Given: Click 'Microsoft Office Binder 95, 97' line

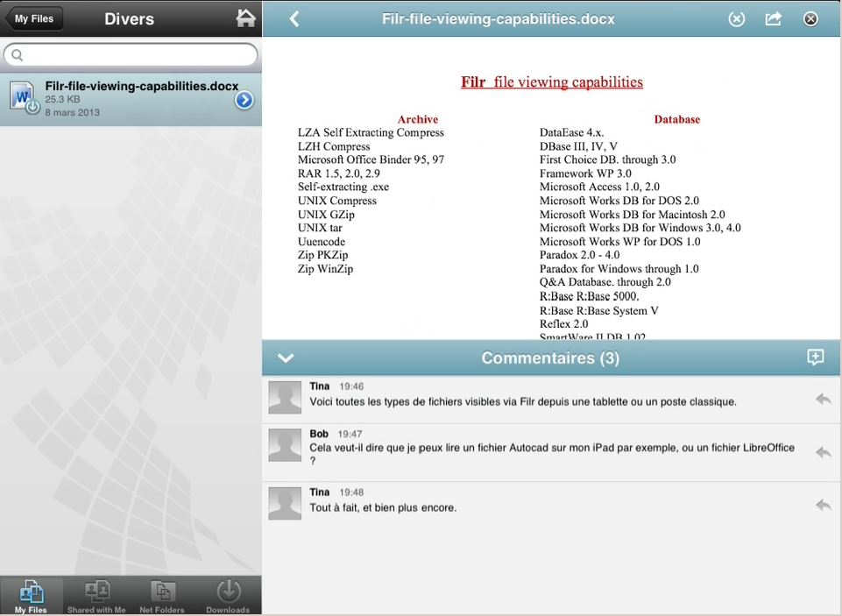Looking at the screenshot, I should coord(371,159).
